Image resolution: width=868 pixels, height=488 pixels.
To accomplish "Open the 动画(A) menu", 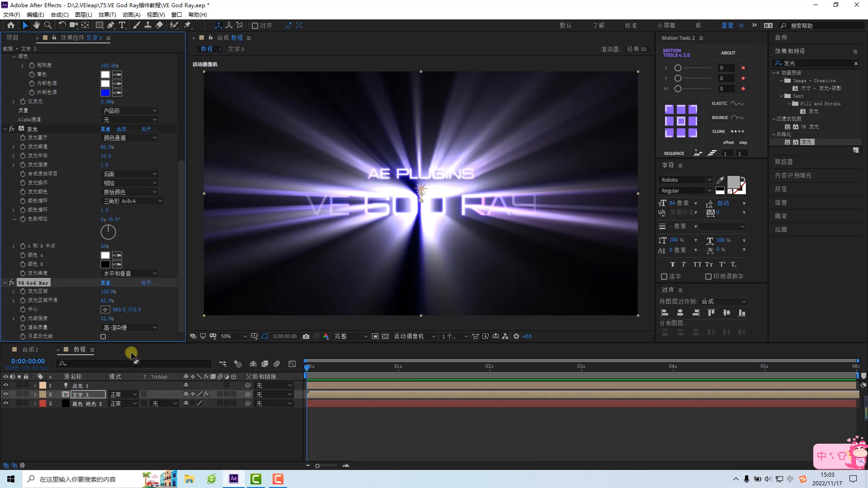I will tap(132, 14).
